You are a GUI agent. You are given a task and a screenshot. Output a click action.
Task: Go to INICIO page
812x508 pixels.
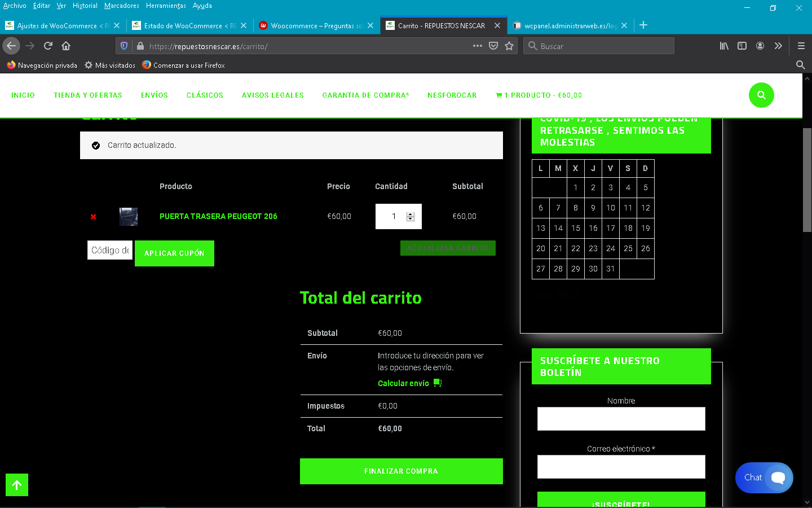click(x=23, y=95)
